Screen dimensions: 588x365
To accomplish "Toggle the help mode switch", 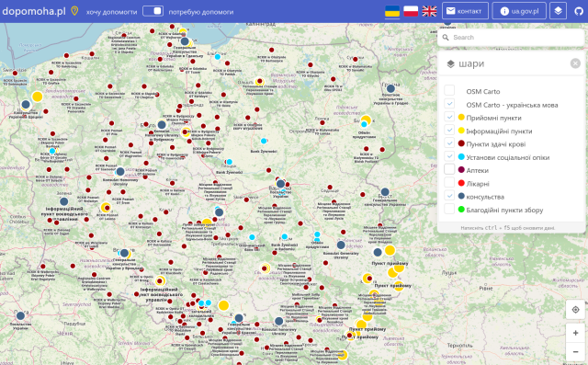I will [153, 11].
